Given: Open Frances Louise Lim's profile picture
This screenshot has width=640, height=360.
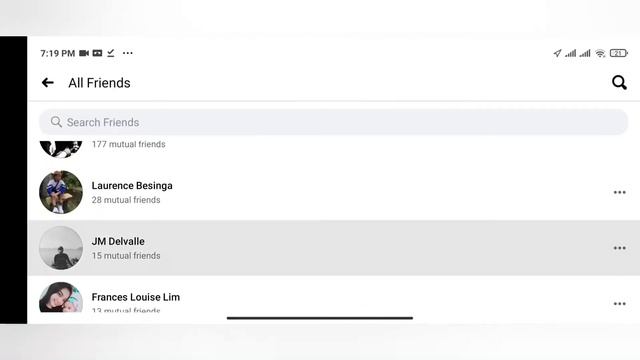Looking at the screenshot, I should point(61,297).
